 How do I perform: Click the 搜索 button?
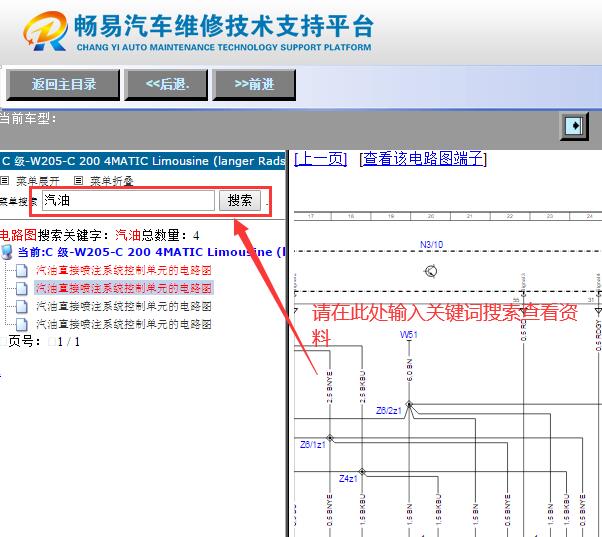(240, 200)
